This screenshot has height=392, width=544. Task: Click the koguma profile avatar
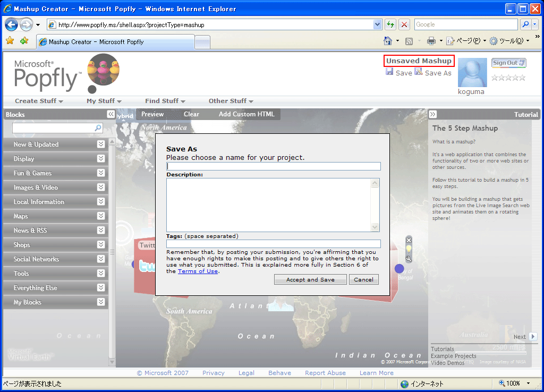pos(472,72)
